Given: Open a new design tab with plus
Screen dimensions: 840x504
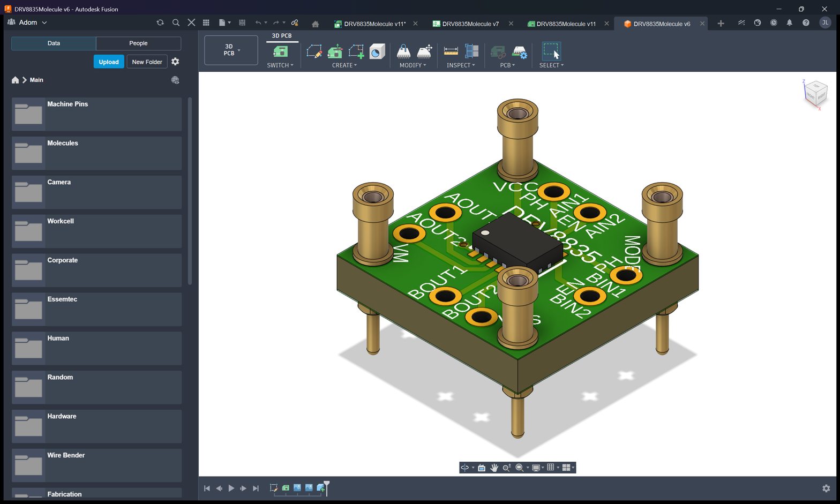Looking at the screenshot, I should coord(721,24).
